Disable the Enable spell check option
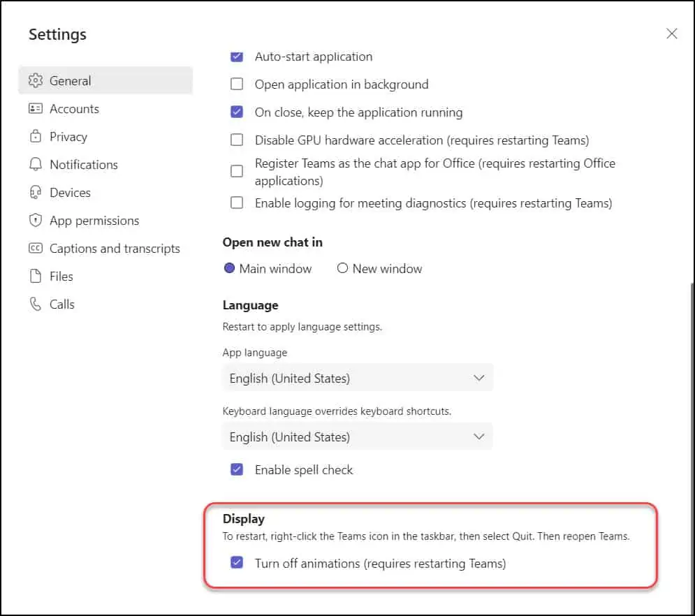695x616 pixels. coord(237,470)
